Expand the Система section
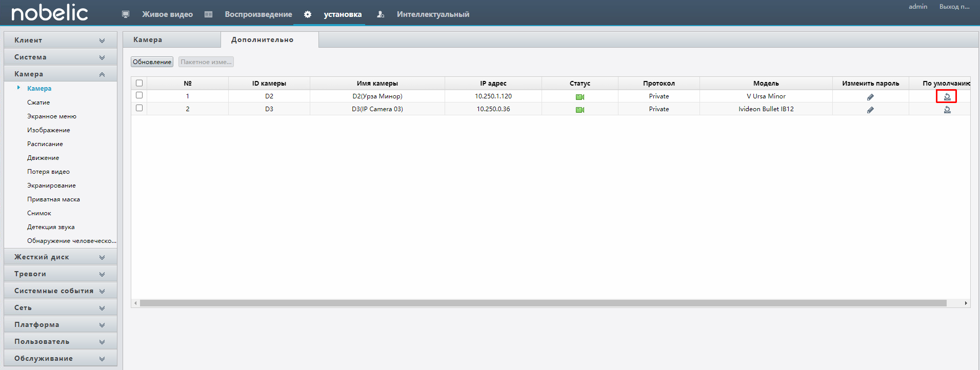The height and width of the screenshot is (370, 980). point(61,57)
